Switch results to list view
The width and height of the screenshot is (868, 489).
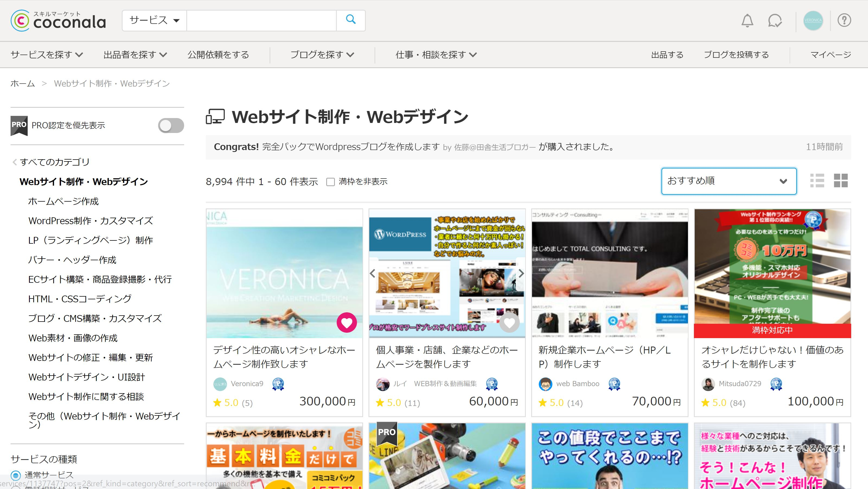coord(818,181)
